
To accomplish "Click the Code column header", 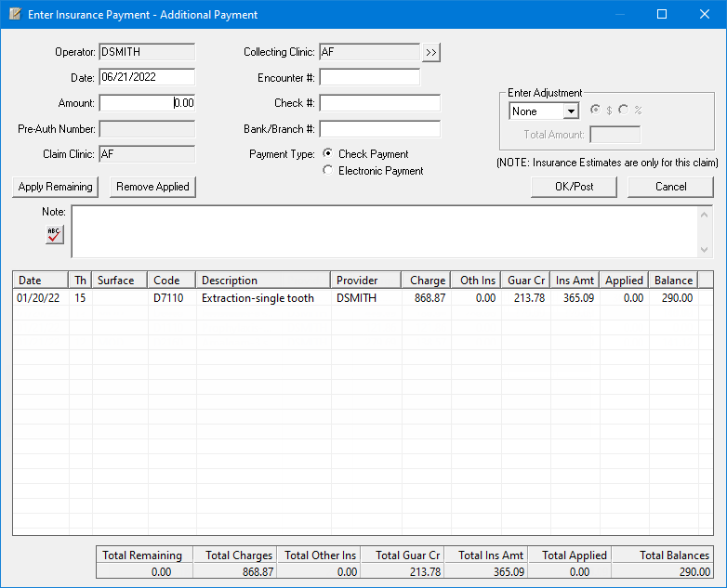I will click(172, 281).
